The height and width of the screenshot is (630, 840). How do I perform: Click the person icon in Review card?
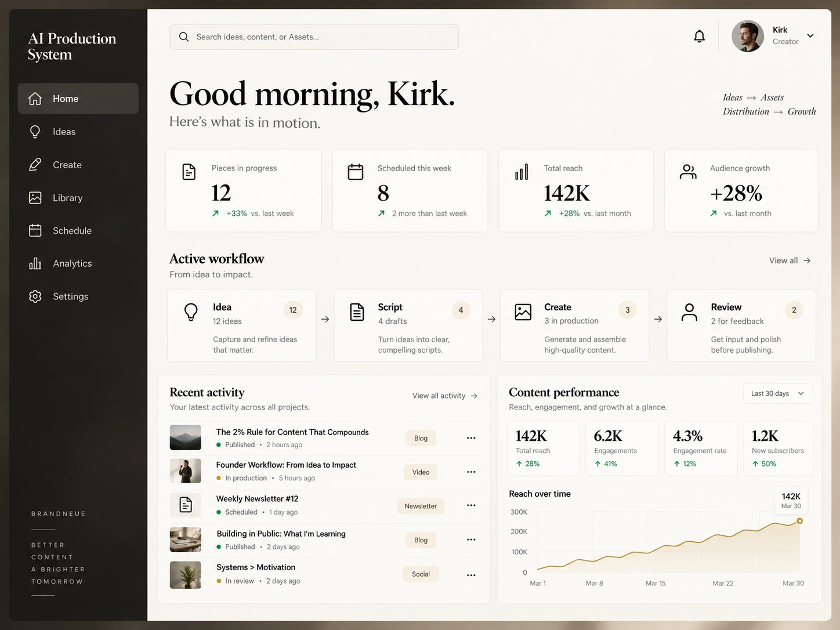click(689, 312)
